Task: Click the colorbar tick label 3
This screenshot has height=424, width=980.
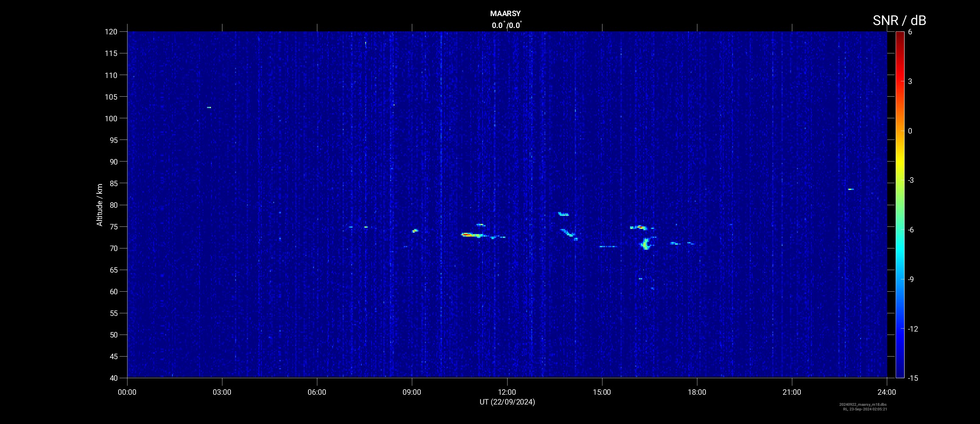Action: click(910, 81)
